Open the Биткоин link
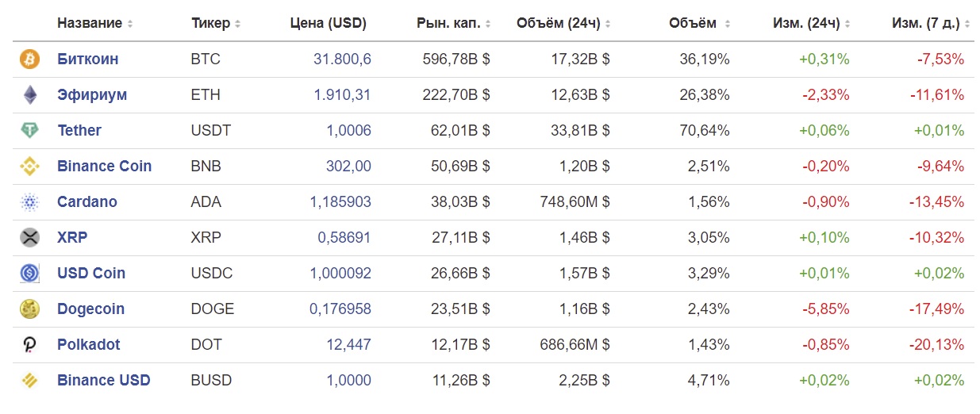This screenshot has width=980, height=414. click(88, 59)
